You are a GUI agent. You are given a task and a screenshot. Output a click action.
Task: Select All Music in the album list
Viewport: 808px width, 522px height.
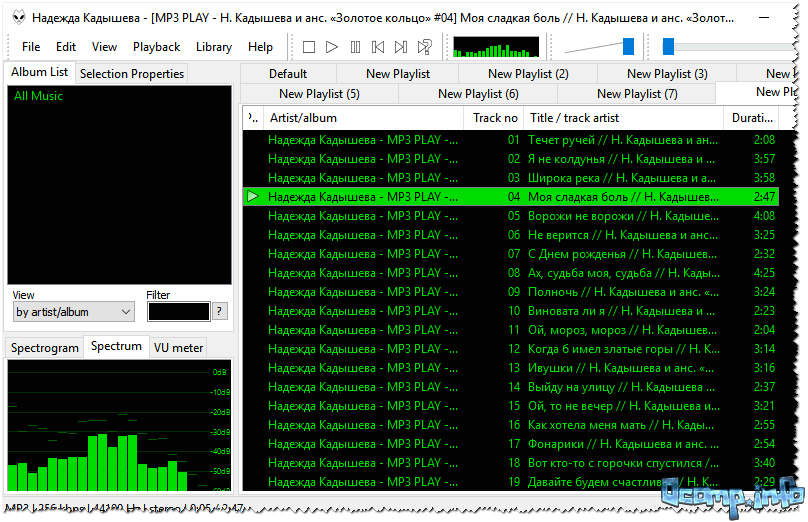[x=38, y=96]
